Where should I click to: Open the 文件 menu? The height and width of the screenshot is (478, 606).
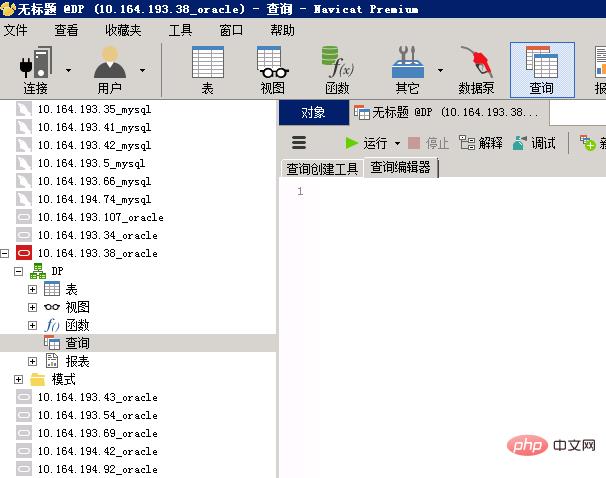tap(16, 30)
